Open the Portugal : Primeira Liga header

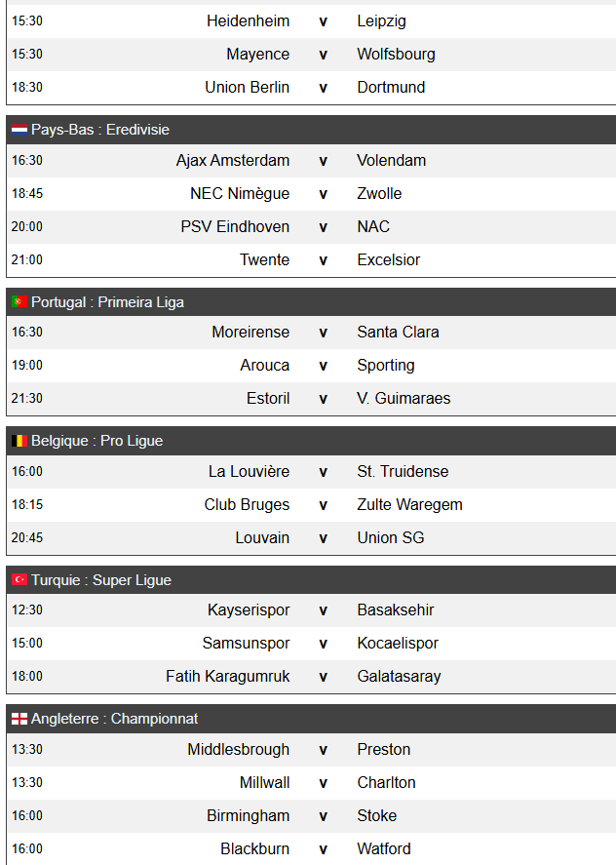pyautogui.click(x=107, y=302)
